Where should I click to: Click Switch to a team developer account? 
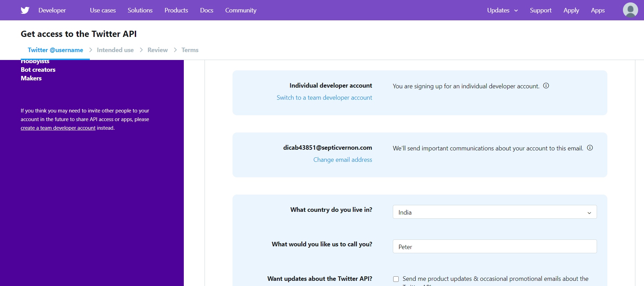(x=324, y=98)
